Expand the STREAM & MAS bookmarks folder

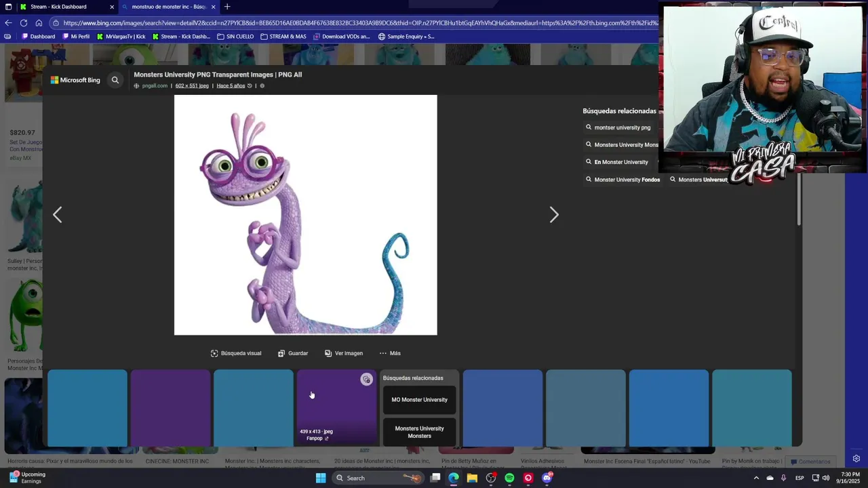[x=283, y=37]
